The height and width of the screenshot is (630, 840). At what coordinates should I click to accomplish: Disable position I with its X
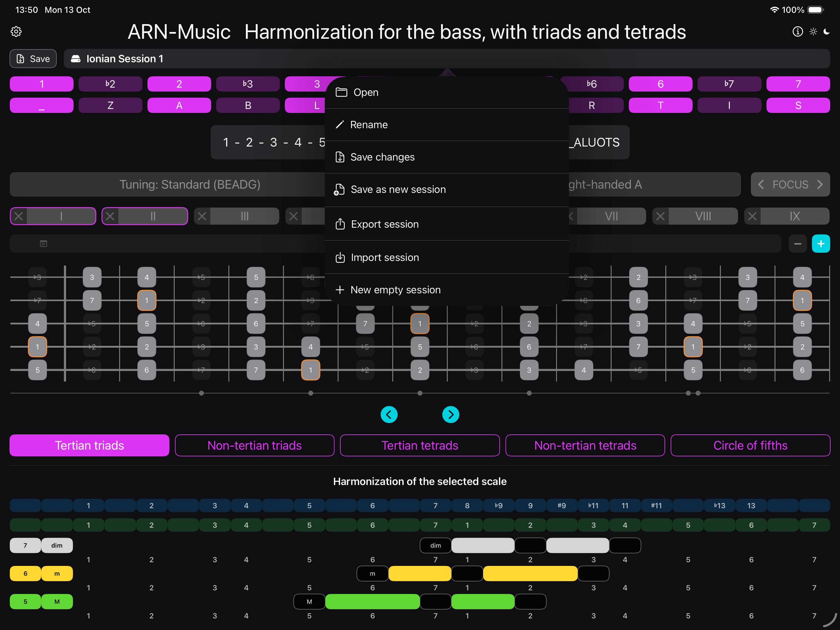click(x=19, y=216)
